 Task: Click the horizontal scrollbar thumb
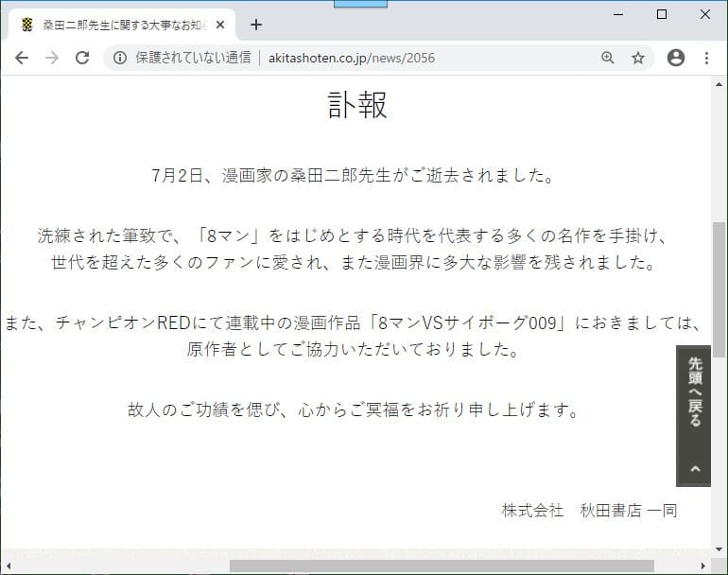[x=442, y=566]
